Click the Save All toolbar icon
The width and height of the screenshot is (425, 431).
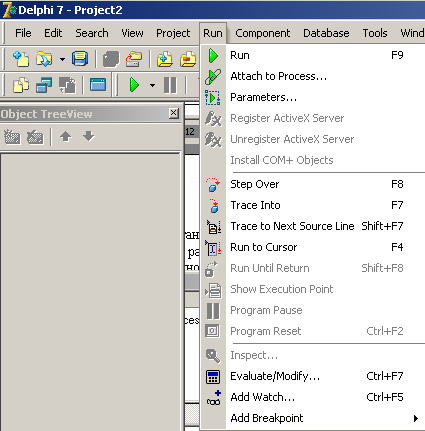tap(111, 59)
